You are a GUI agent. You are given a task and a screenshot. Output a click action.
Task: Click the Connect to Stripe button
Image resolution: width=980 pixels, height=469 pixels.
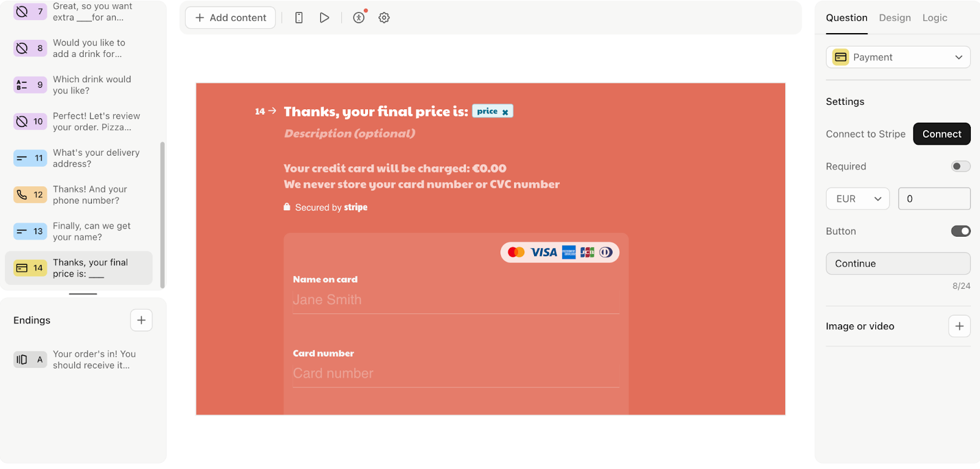[x=941, y=134]
